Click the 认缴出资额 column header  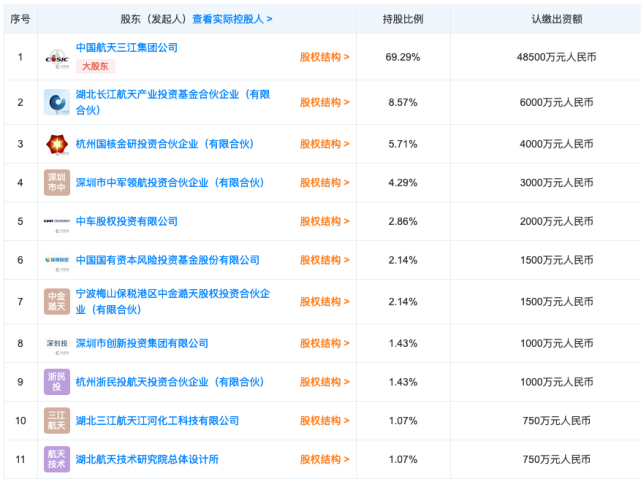point(556,19)
